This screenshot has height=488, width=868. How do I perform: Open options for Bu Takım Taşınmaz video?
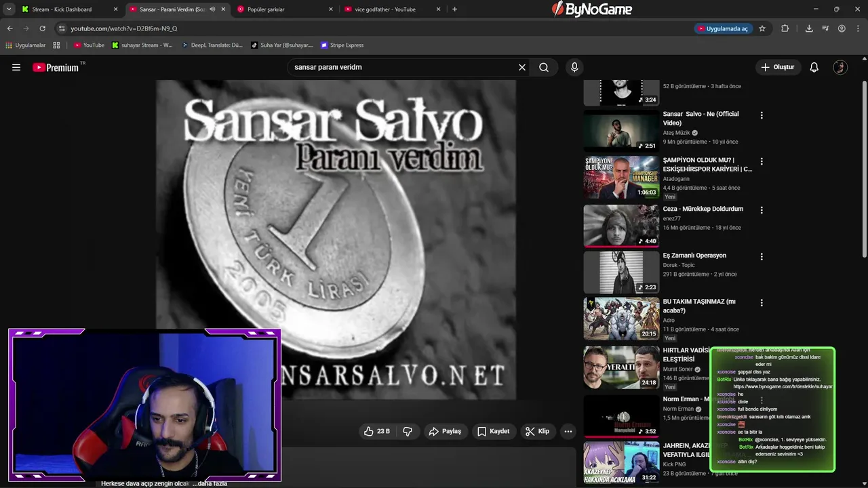tap(762, 303)
